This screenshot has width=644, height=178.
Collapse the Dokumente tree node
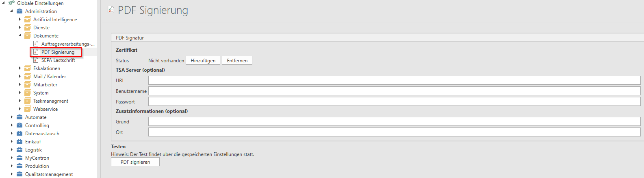[20, 36]
